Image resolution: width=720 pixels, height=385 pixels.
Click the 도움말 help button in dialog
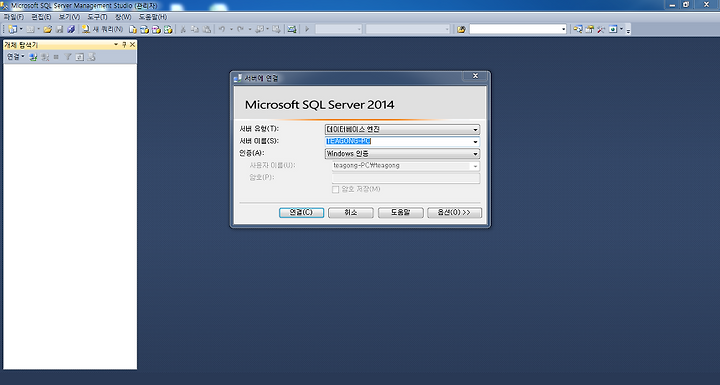tap(400, 212)
